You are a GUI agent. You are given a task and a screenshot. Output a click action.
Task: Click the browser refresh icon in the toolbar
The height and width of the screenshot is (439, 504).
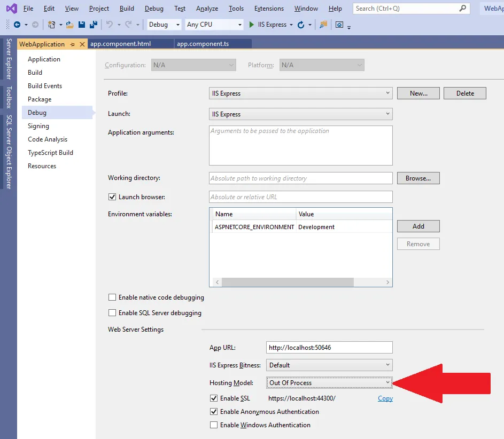point(301,25)
